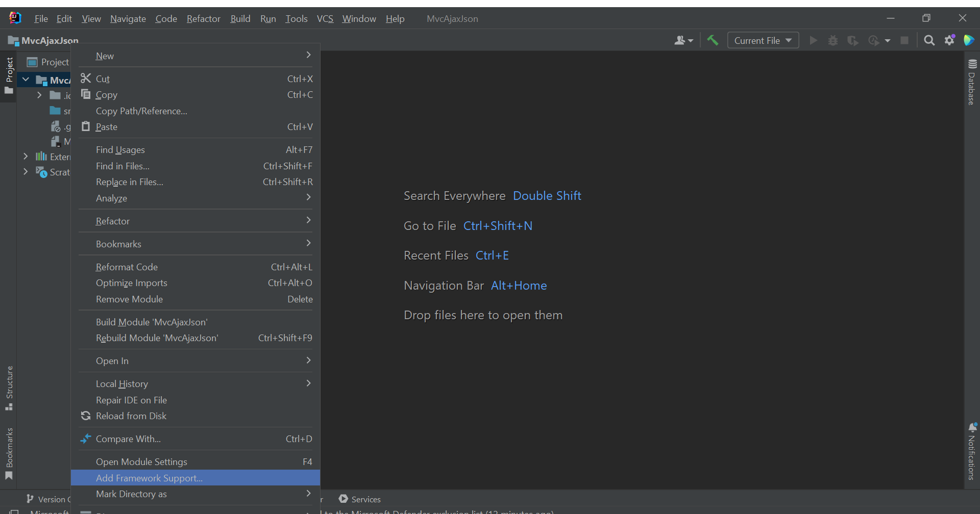The image size is (980, 514).
Task: Choose Open Module Settings menu entry
Action: click(141, 461)
